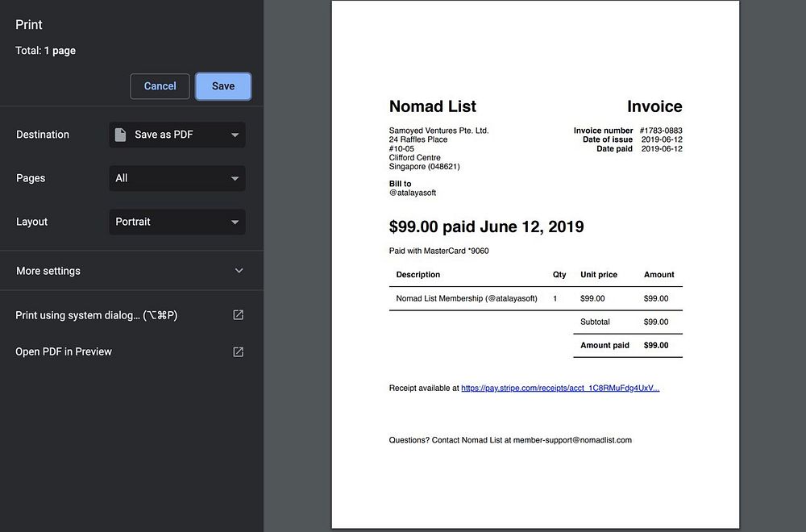Click the More settings label
The width and height of the screenshot is (806, 532).
pyautogui.click(x=48, y=271)
